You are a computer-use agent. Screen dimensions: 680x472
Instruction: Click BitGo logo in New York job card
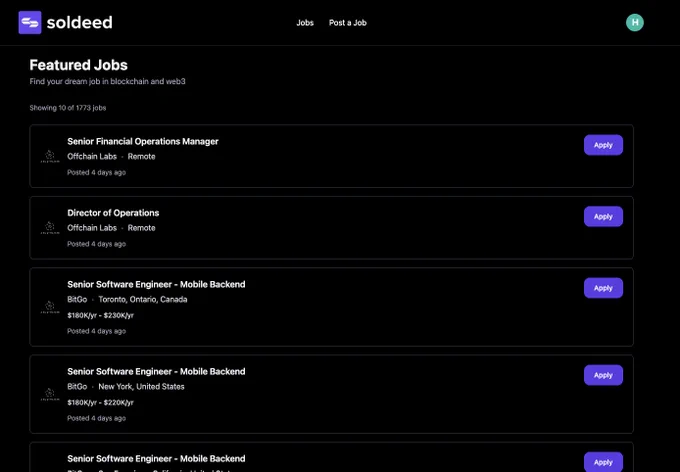50,394
